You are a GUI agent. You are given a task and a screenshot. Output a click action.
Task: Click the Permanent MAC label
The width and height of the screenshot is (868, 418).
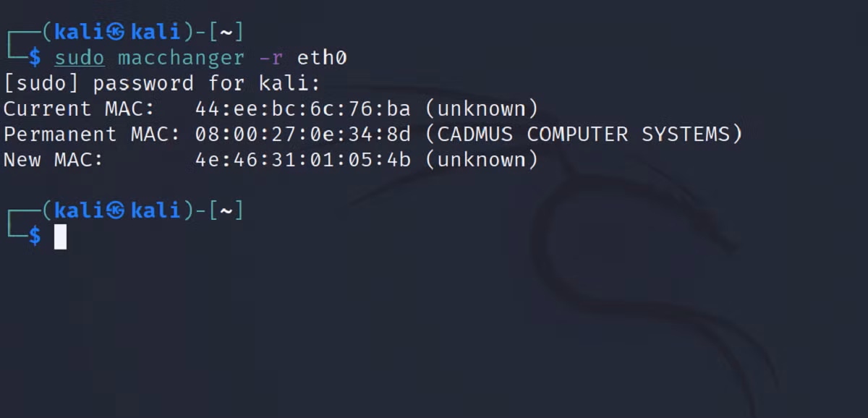pos(92,135)
